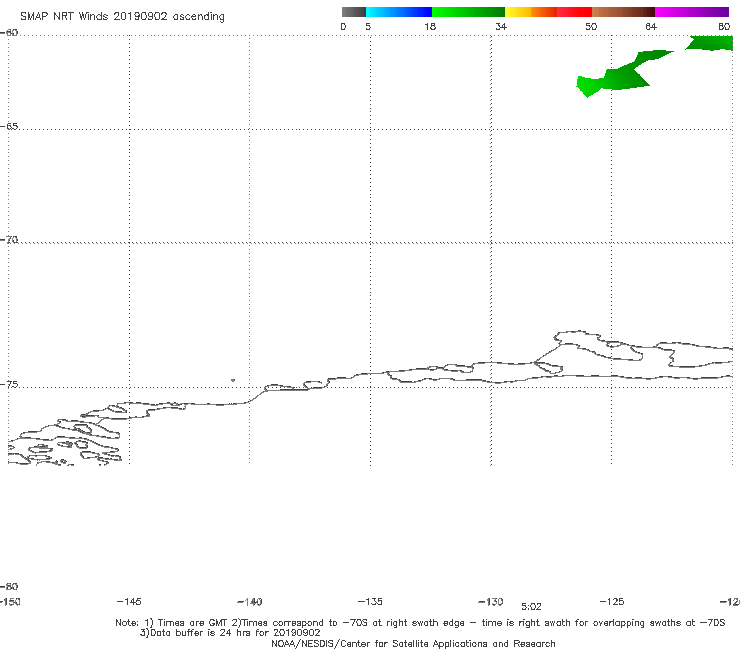Click the color bar label '34'
Image resolution: width=740 pixels, height=650 pixels.
pyautogui.click(x=501, y=27)
